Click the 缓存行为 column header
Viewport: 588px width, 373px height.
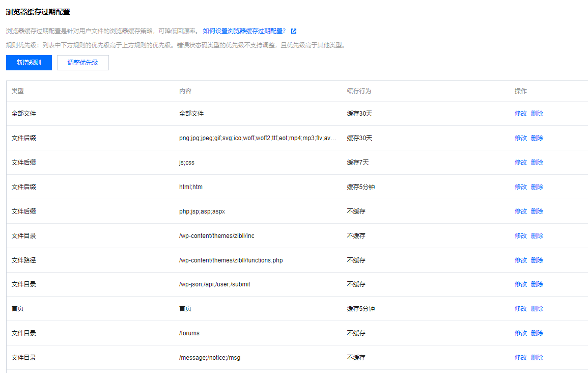coord(359,91)
